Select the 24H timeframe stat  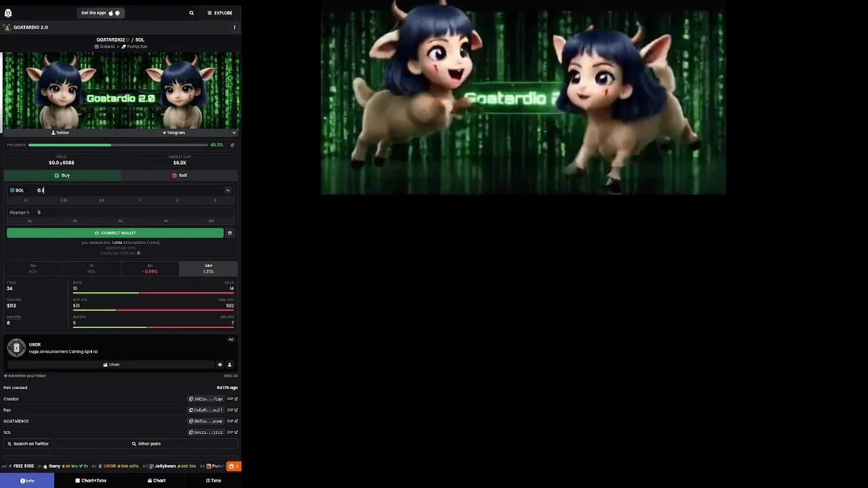208,268
